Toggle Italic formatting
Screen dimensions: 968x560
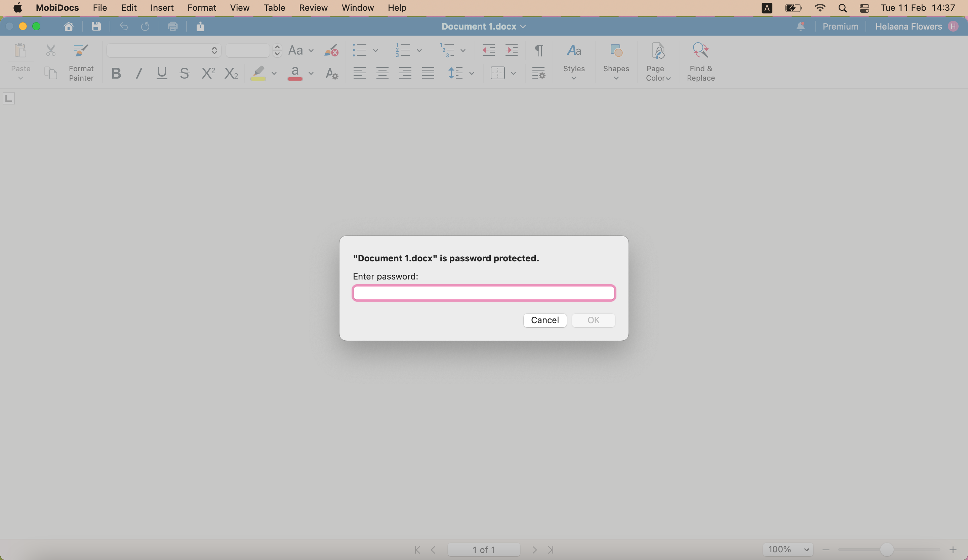click(x=139, y=73)
